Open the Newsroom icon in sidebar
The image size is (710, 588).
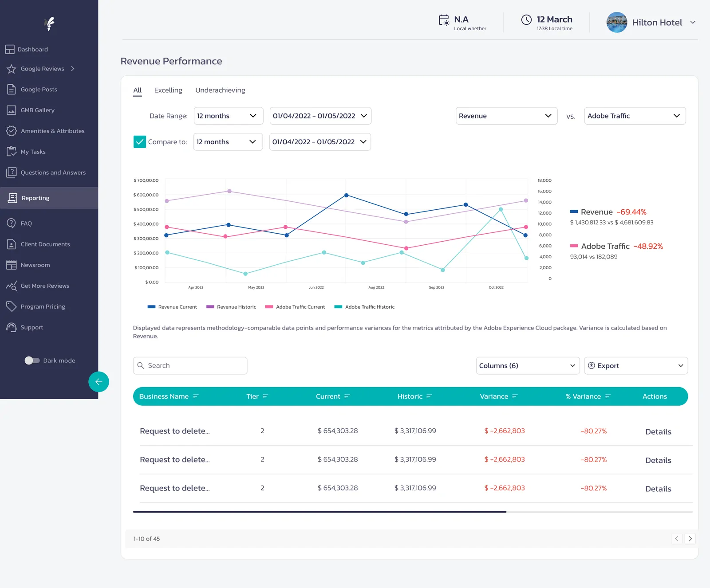click(12, 265)
